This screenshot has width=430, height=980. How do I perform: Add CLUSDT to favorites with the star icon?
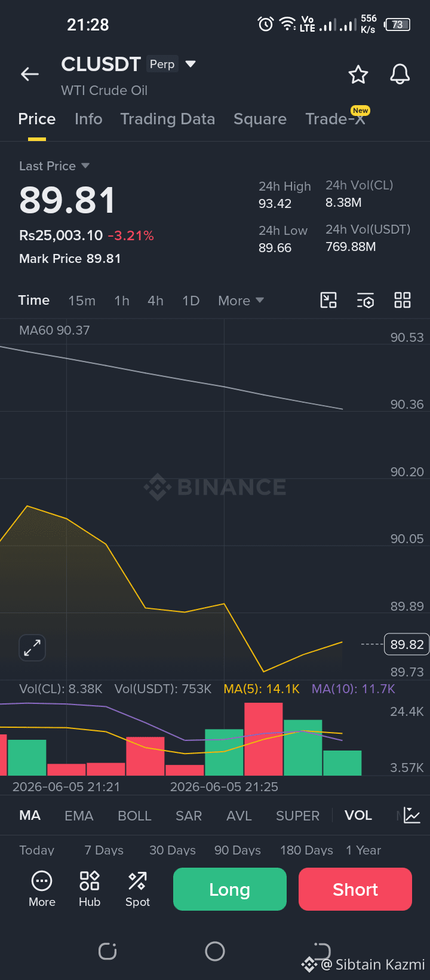tap(358, 75)
